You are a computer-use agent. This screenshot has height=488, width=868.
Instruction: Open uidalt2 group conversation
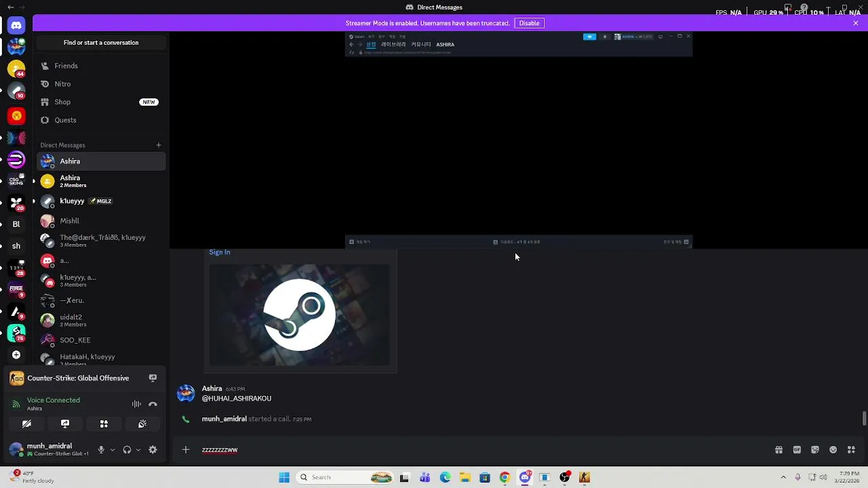coord(101,320)
